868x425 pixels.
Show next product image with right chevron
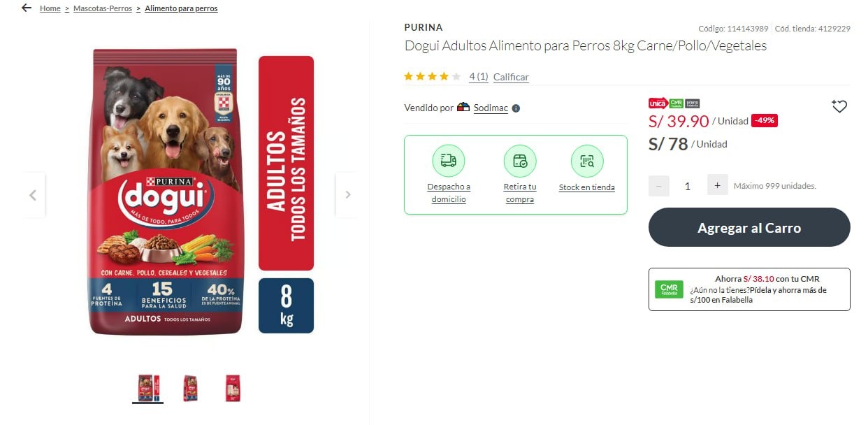click(x=347, y=195)
